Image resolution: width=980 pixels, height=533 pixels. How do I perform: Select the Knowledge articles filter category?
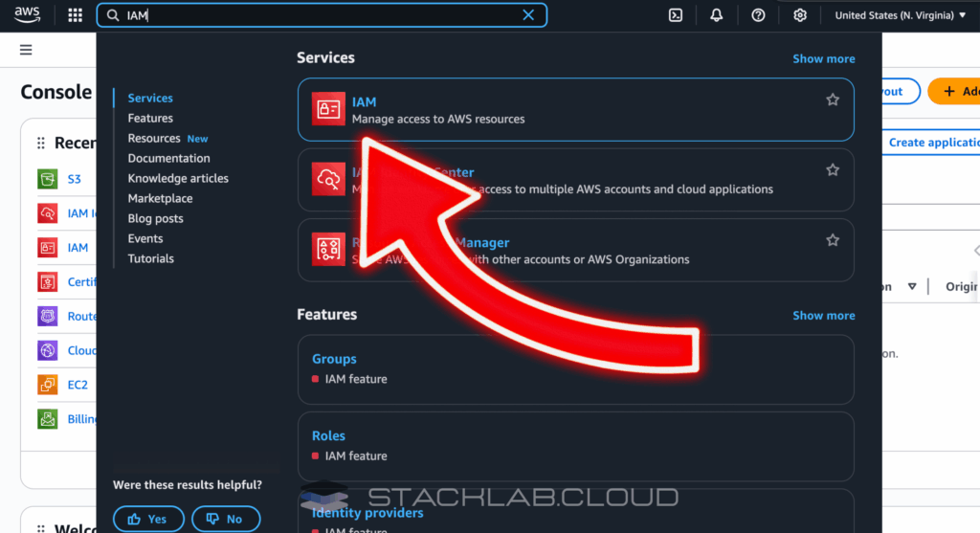pyautogui.click(x=178, y=178)
